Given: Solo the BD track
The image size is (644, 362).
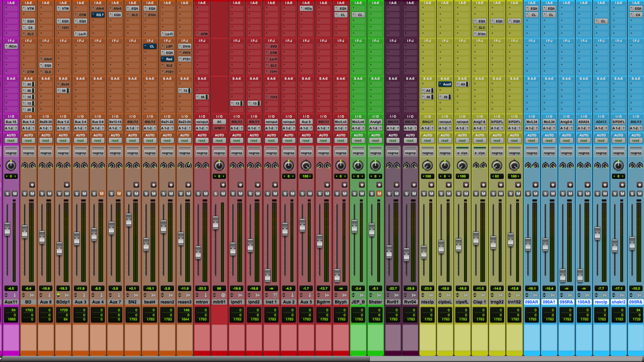Looking at the screenshot, I should click(25, 194).
